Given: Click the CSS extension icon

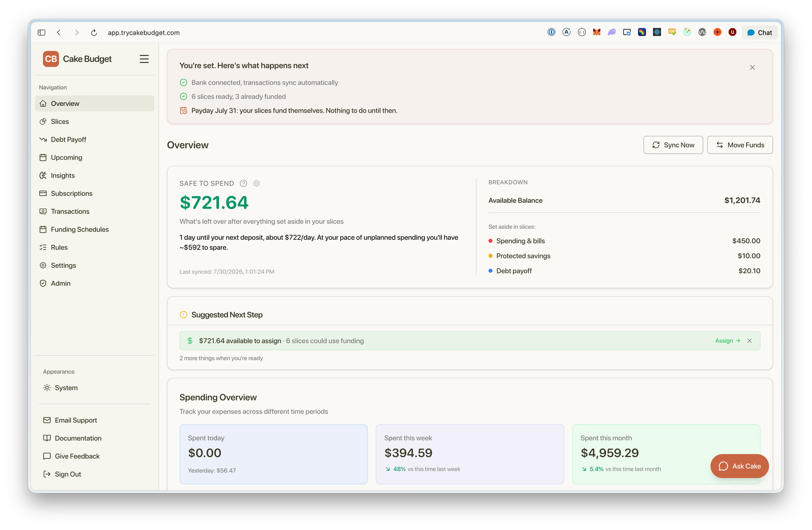Looking at the screenshot, I should coord(672,32).
